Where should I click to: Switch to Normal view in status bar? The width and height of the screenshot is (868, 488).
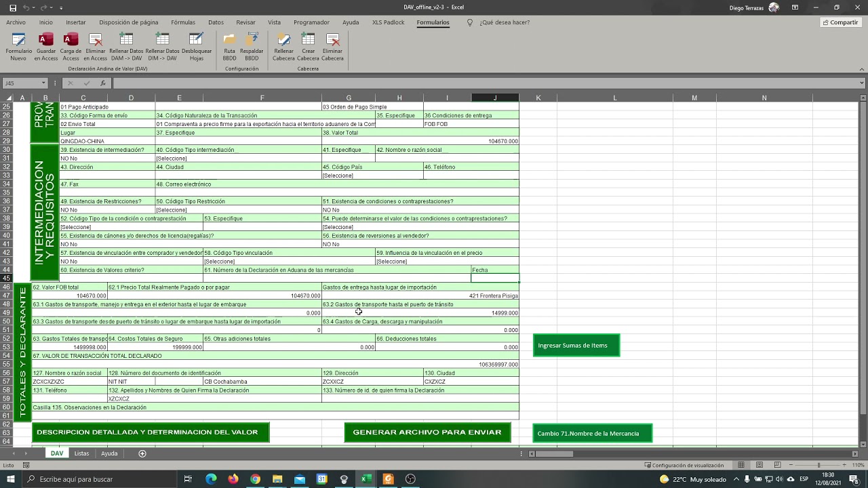point(741,465)
